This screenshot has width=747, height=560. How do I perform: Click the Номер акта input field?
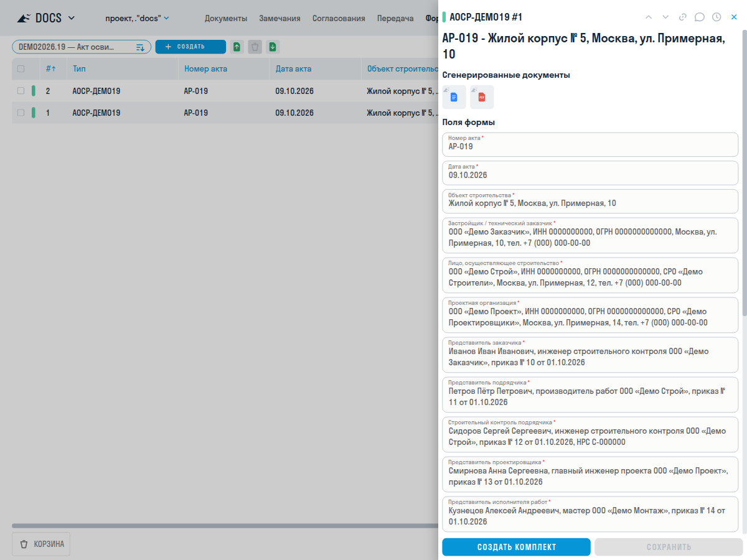tap(590, 144)
